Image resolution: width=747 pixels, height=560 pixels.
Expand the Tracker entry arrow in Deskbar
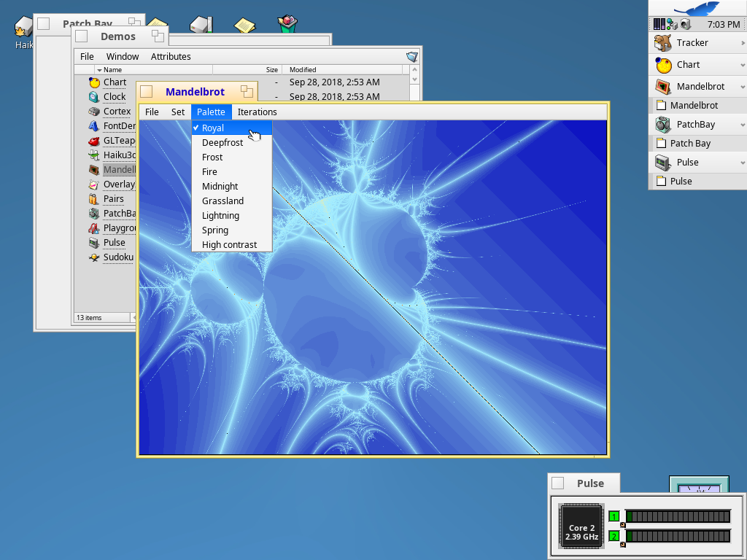click(x=743, y=43)
